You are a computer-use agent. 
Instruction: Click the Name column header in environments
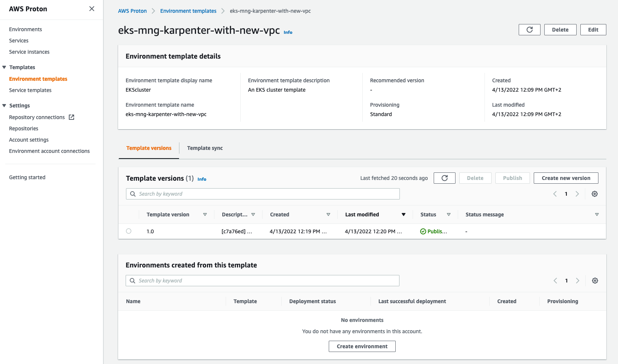133,301
